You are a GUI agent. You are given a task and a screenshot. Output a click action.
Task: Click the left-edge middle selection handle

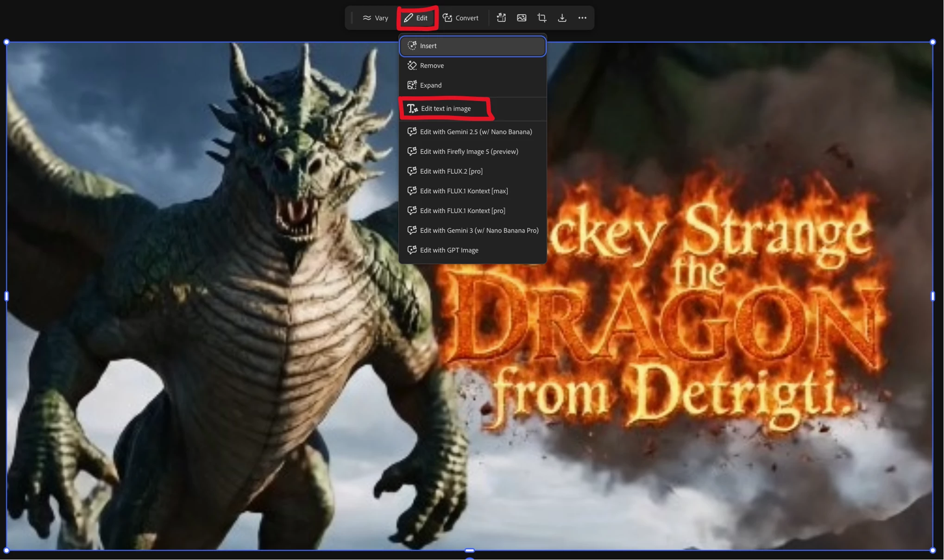[6, 296]
